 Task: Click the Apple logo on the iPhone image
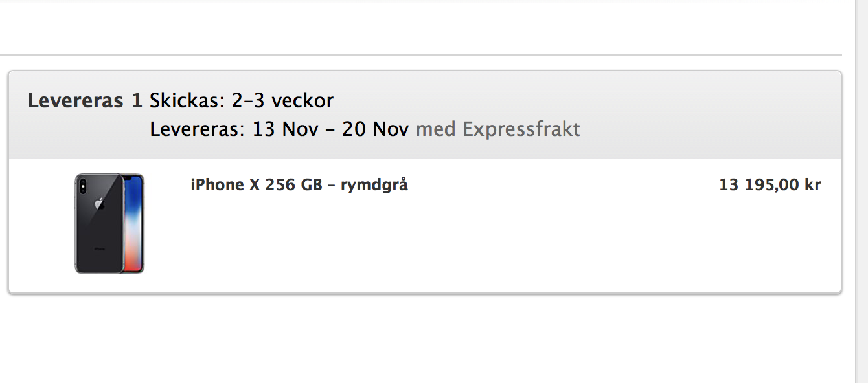click(99, 204)
